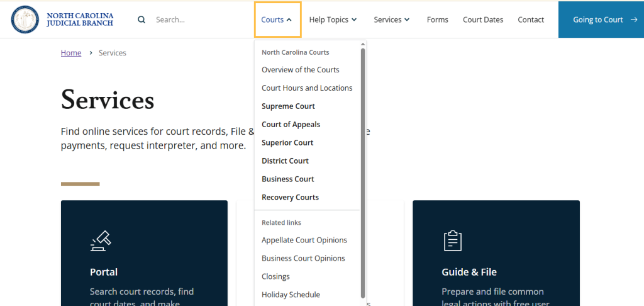This screenshot has width=644, height=306.
Task: Click the gavel icon on Portal card
Action: [100, 241]
